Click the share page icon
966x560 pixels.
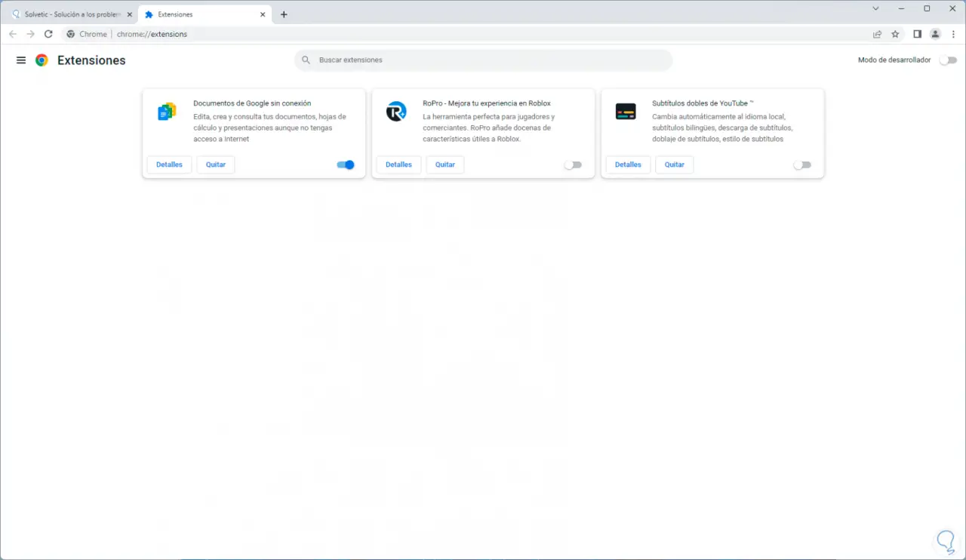tap(878, 34)
